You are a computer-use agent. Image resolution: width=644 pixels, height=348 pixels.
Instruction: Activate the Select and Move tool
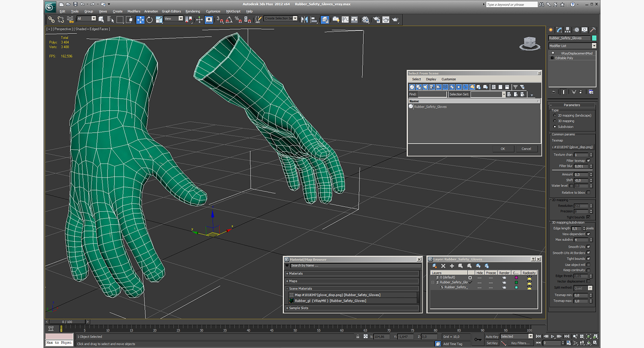140,19
